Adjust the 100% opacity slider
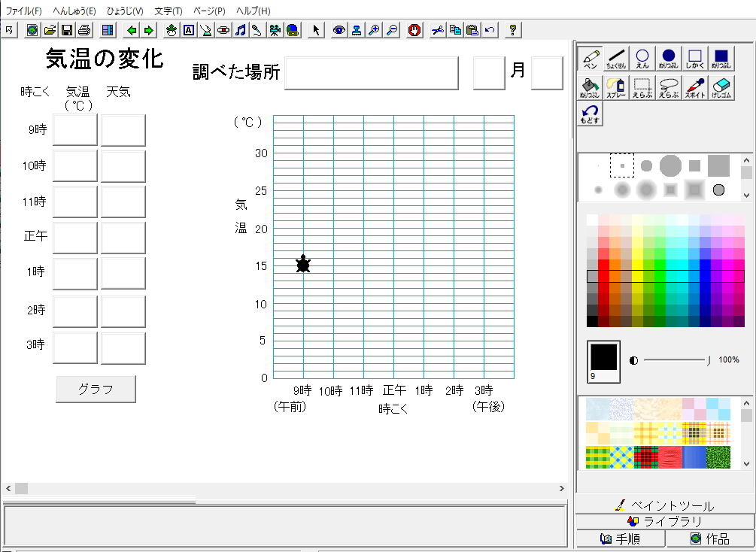 pyautogui.click(x=708, y=360)
